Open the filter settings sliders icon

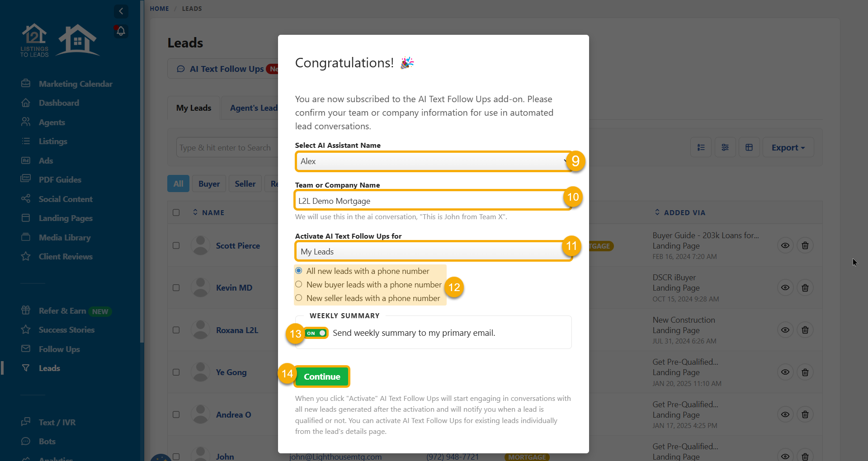(725, 148)
